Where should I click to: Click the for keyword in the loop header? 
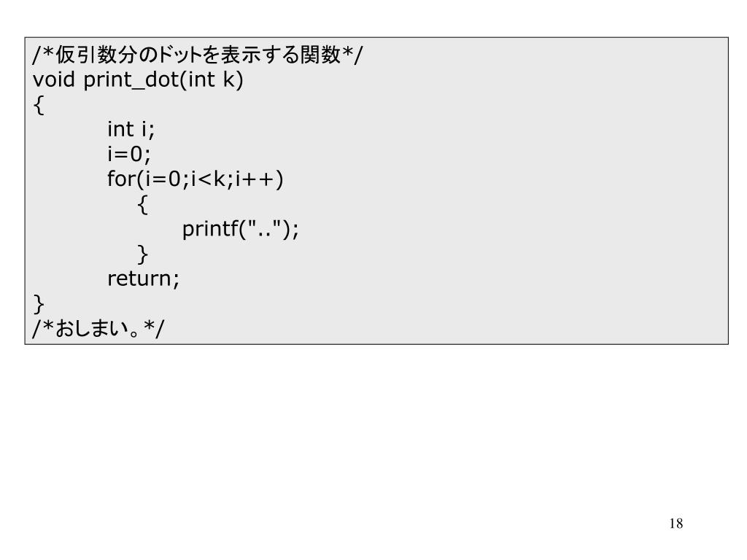pos(122,179)
